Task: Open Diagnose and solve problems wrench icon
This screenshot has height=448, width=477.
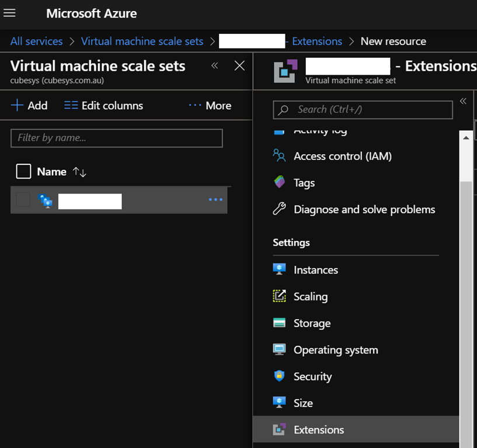Action: pos(279,209)
